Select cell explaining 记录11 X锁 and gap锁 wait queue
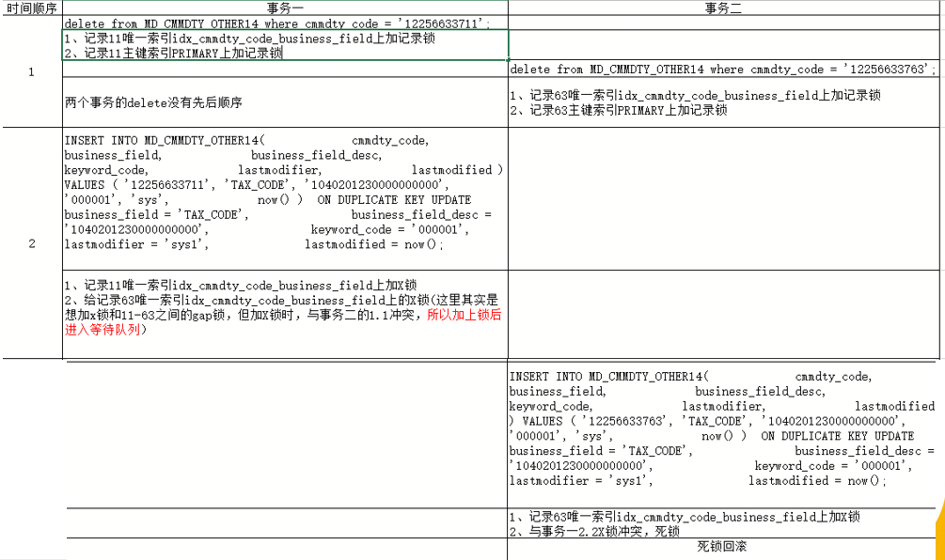945x560 pixels. coord(285,315)
